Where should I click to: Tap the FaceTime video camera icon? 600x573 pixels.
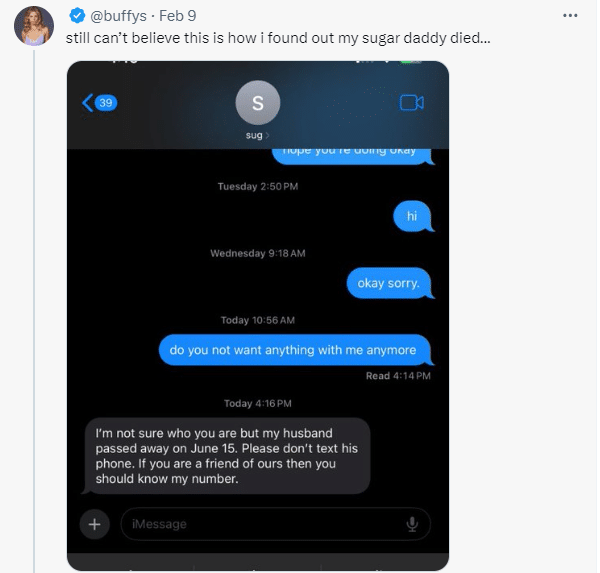[x=412, y=102]
